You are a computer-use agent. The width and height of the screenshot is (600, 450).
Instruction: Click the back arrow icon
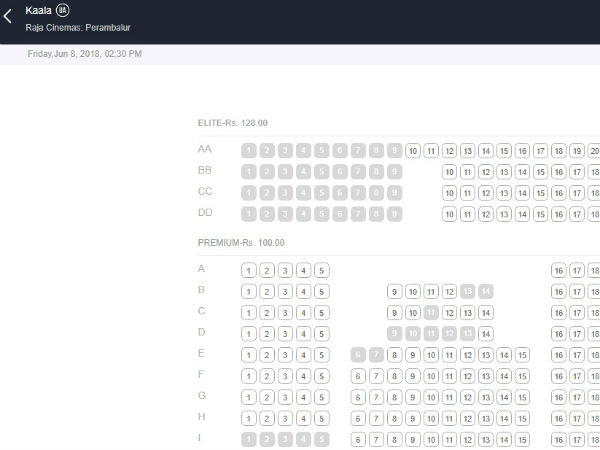[9, 16]
